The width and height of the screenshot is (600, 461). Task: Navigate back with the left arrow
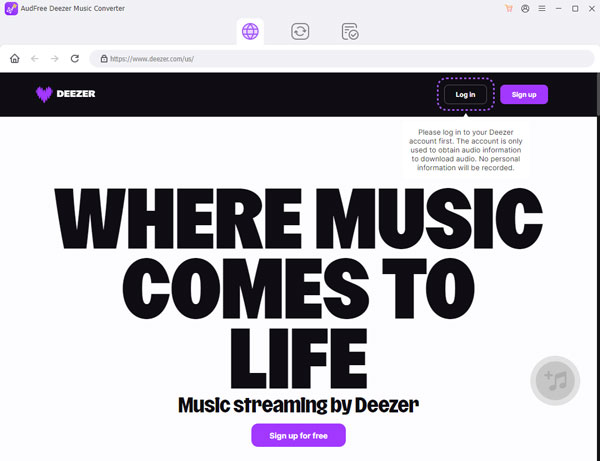35,59
